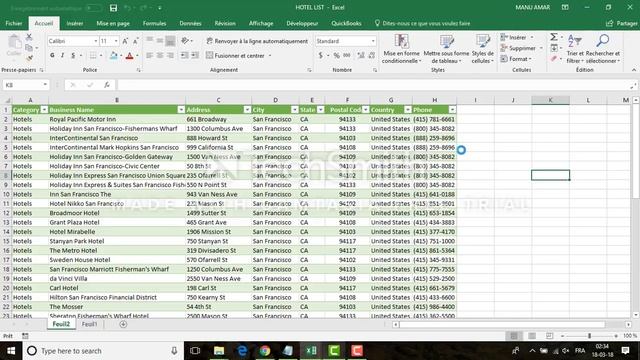Click the Dites-nous search box

(422, 24)
